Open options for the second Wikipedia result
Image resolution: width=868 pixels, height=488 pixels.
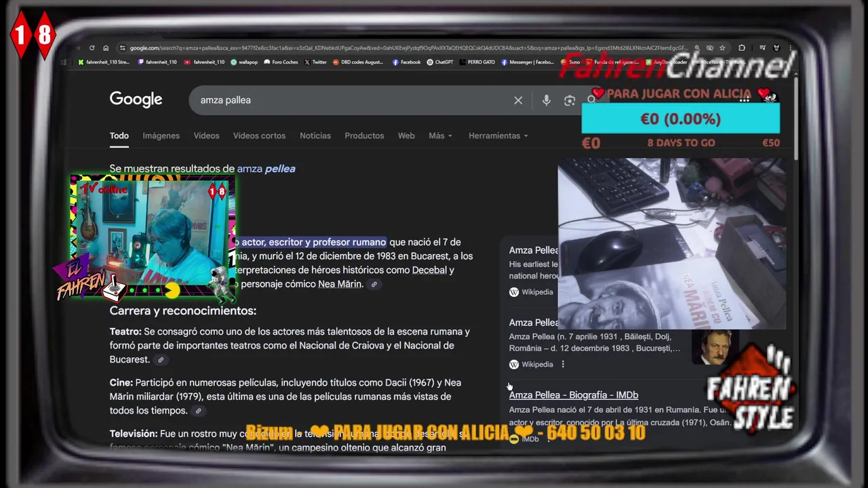click(x=563, y=365)
